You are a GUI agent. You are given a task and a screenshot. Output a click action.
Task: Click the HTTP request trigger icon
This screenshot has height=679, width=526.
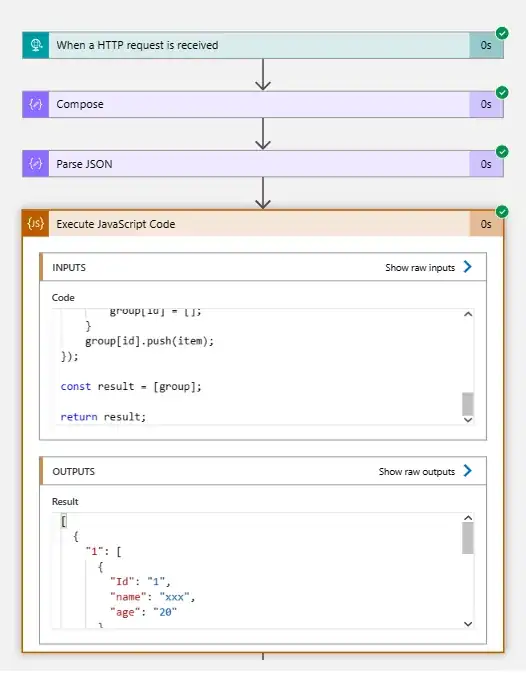35,45
